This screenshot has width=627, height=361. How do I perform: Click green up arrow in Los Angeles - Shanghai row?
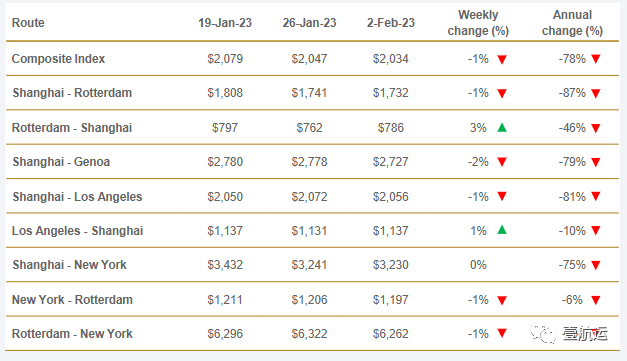(502, 230)
